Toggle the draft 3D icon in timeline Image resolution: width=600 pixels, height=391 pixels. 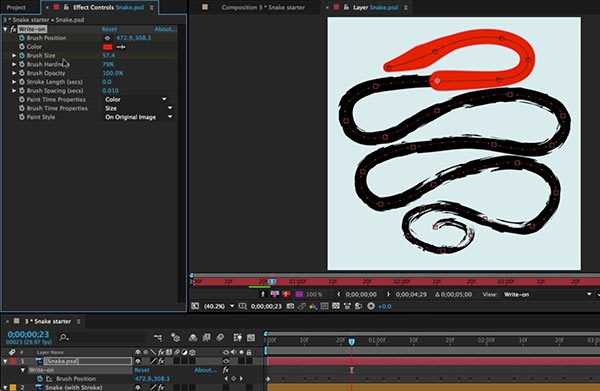coord(176,337)
